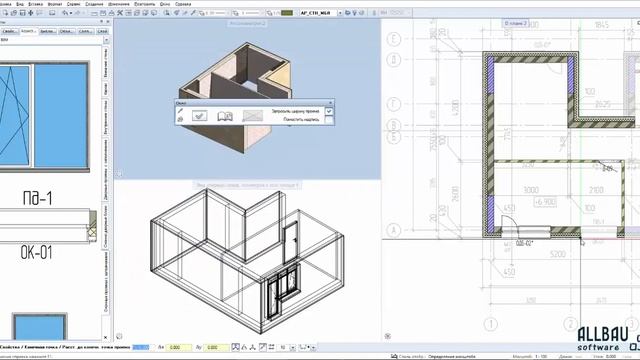Click the small icon at the wireframe view's corner
The image size is (640, 360).
pyautogui.click(x=119, y=336)
